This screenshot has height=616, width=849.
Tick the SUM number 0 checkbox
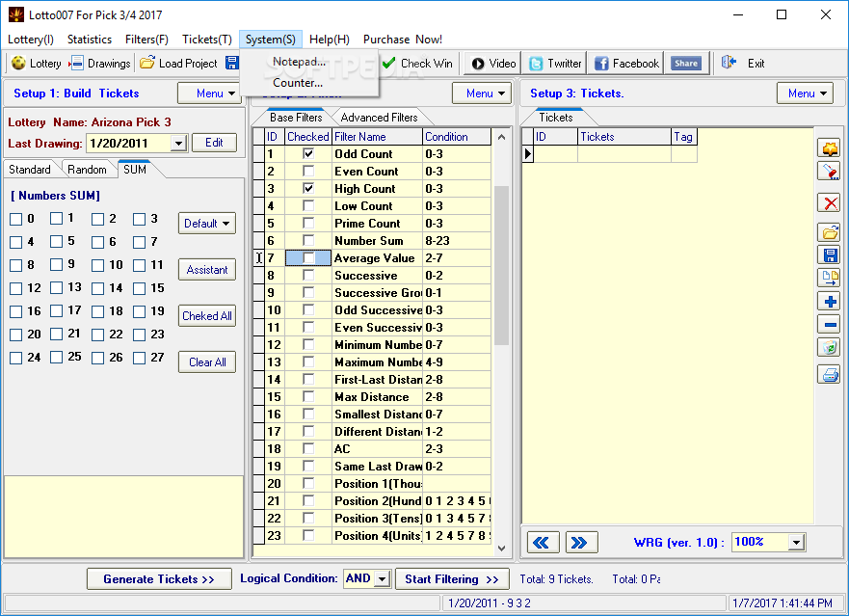tap(15, 219)
